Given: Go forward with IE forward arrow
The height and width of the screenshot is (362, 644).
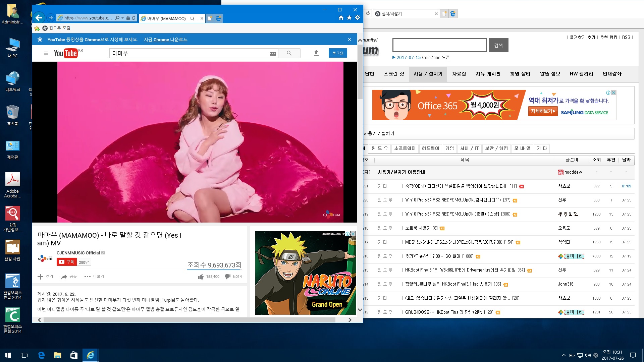Looking at the screenshot, I should point(51,18).
